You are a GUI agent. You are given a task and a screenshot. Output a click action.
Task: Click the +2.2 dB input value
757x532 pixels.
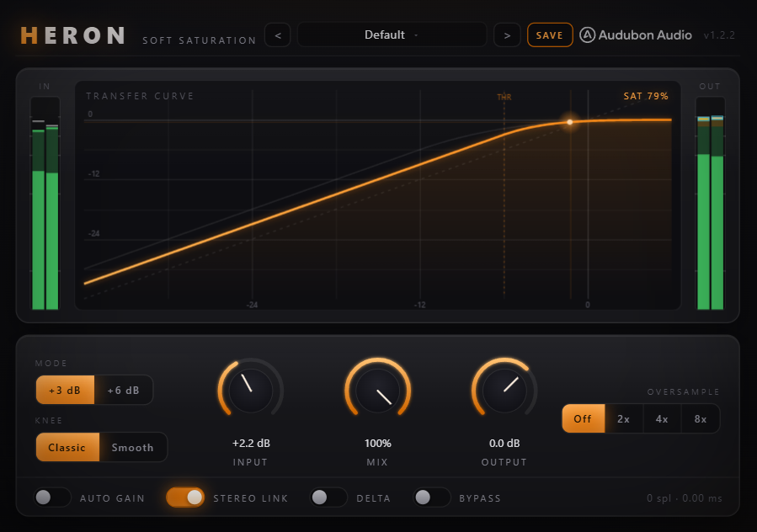click(x=251, y=443)
